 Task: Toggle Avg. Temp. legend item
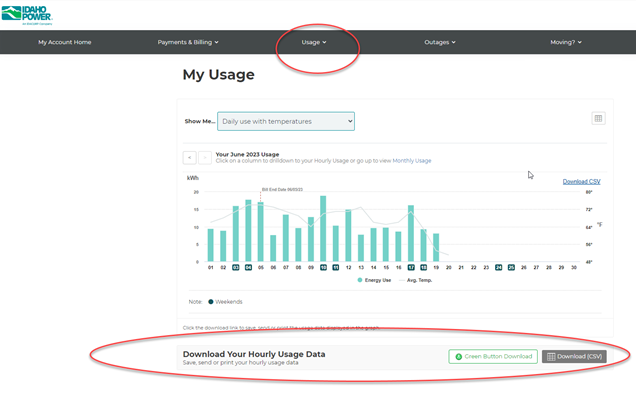(416, 280)
